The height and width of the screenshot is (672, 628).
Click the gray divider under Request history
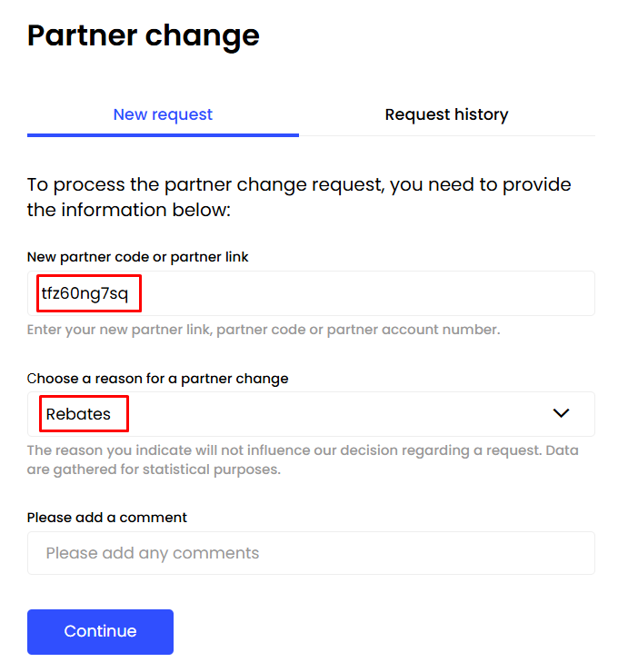pyautogui.click(x=446, y=136)
